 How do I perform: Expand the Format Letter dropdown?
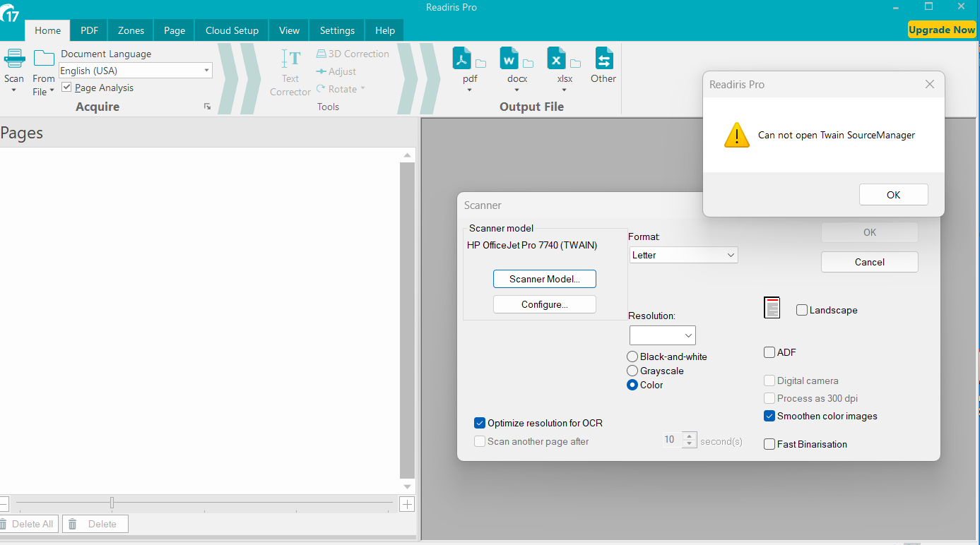click(x=683, y=255)
